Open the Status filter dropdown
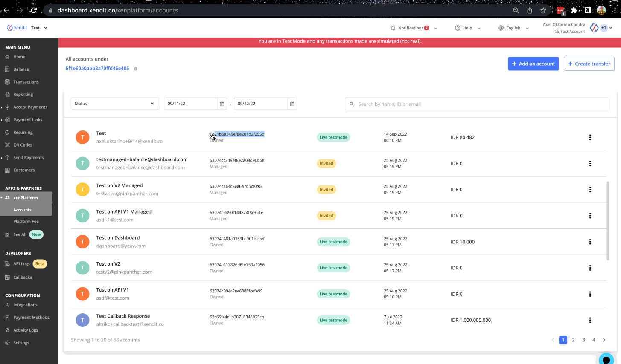 (x=115, y=104)
